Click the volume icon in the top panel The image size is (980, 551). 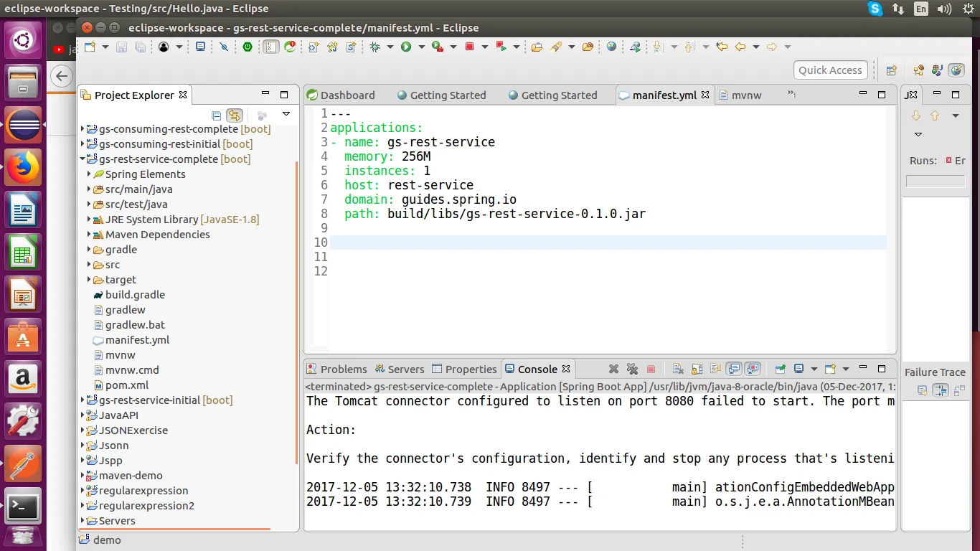(945, 9)
